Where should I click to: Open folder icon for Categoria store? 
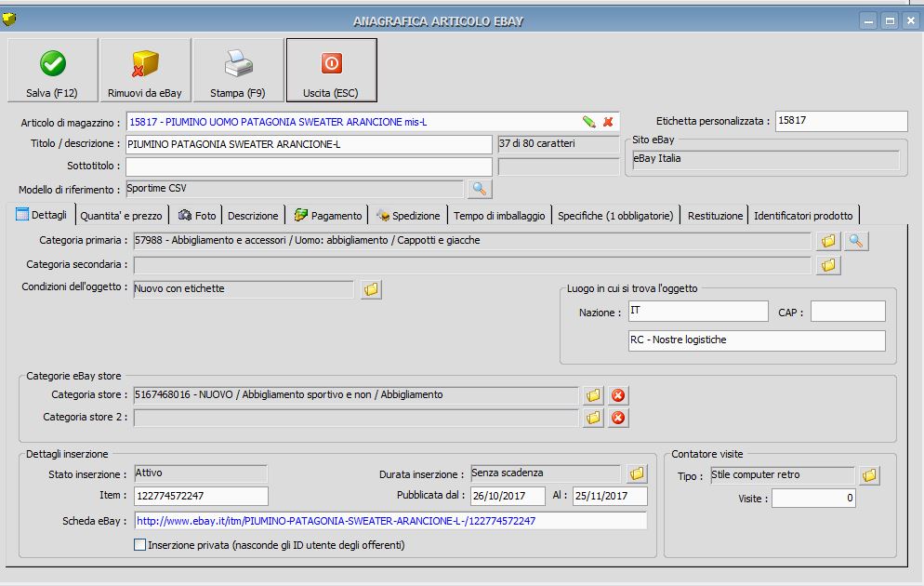[x=593, y=395]
